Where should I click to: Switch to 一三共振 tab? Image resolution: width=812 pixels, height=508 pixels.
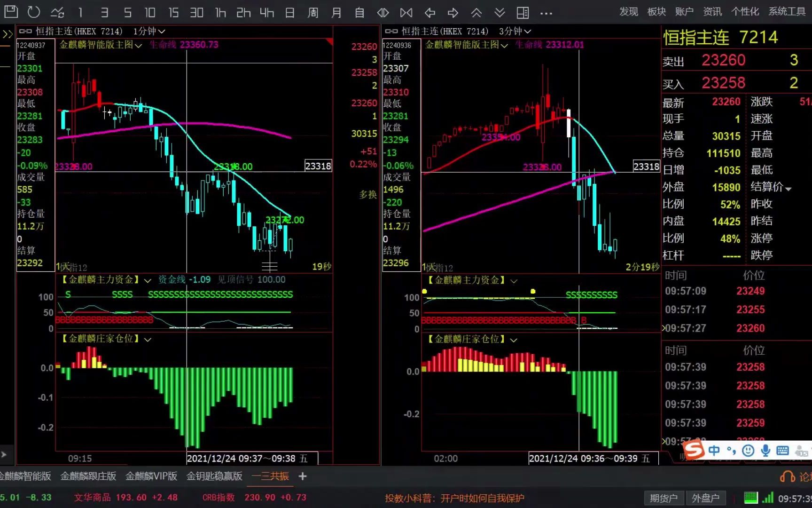[x=270, y=476]
